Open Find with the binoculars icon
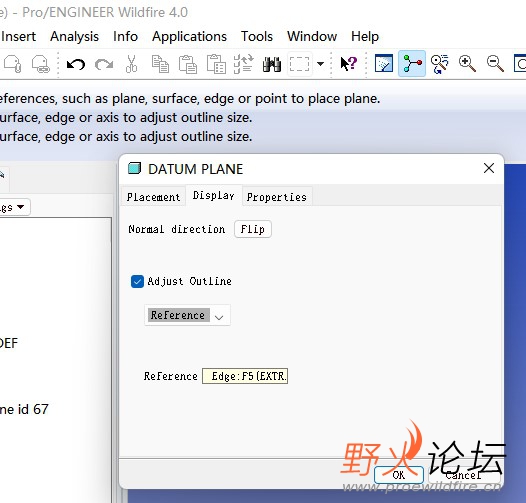The height and width of the screenshot is (503, 526). tap(272, 64)
